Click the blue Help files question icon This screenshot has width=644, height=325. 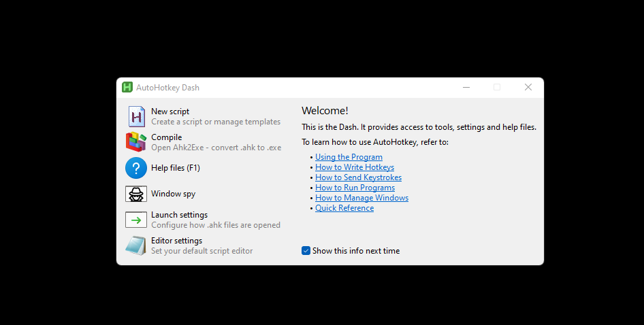136,168
